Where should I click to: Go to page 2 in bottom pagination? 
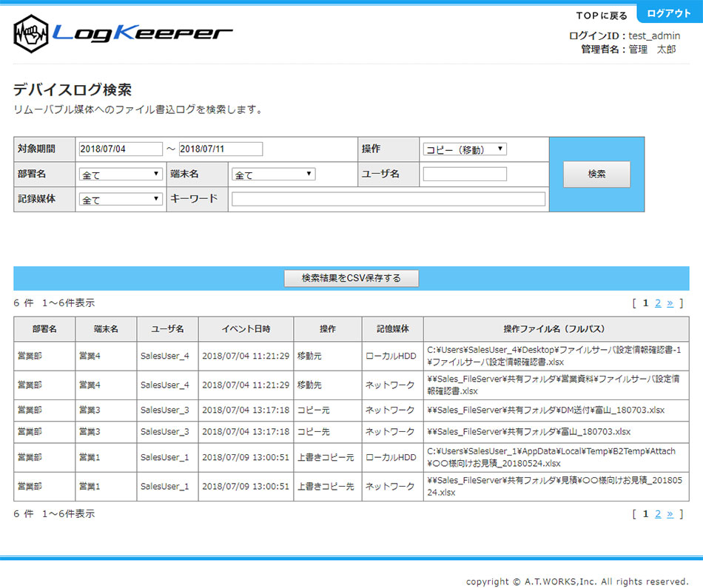657,514
